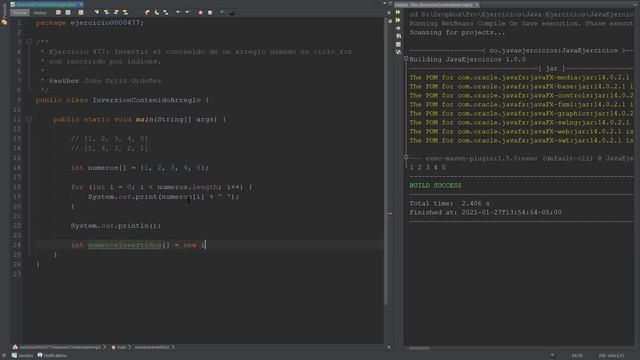Click the white arrow icon in Output sidebar
The image size is (640, 360).
point(398,28)
